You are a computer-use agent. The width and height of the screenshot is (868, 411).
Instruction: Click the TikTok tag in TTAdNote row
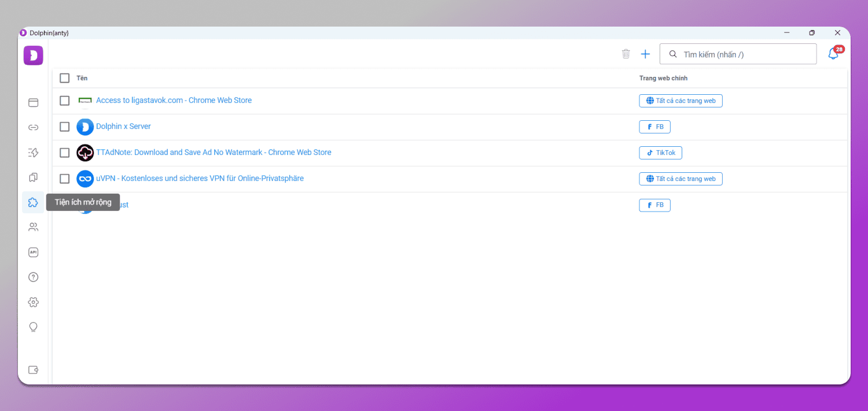click(660, 153)
